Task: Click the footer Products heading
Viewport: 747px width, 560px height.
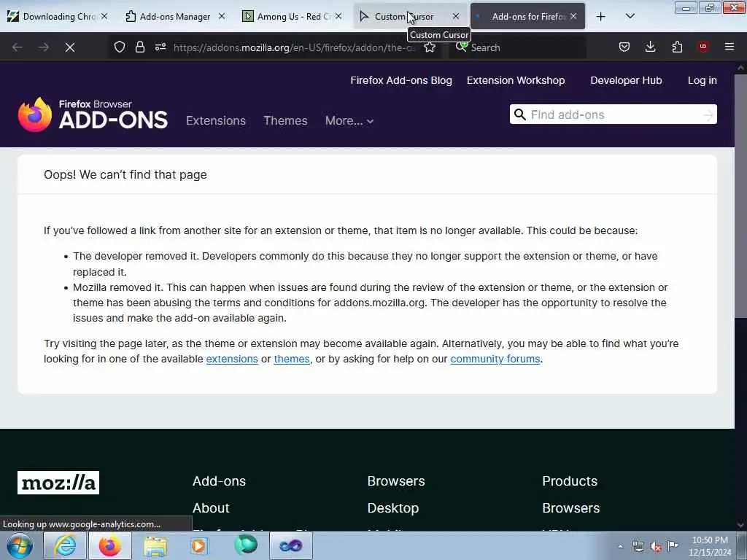Action: coord(570,481)
